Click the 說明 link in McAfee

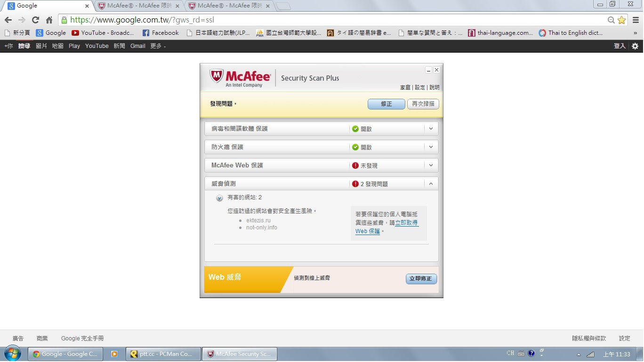click(434, 87)
